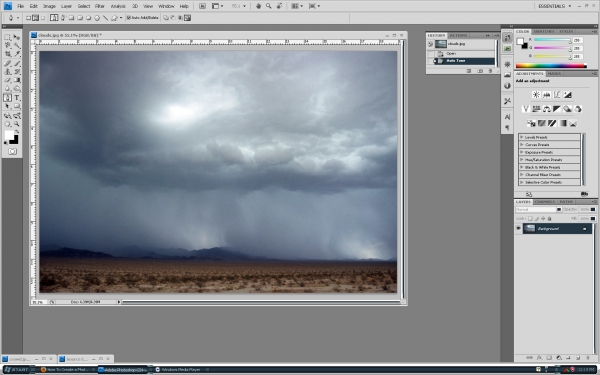Click the Windows Start button
This screenshot has width=600, height=375.
click(x=16, y=370)
